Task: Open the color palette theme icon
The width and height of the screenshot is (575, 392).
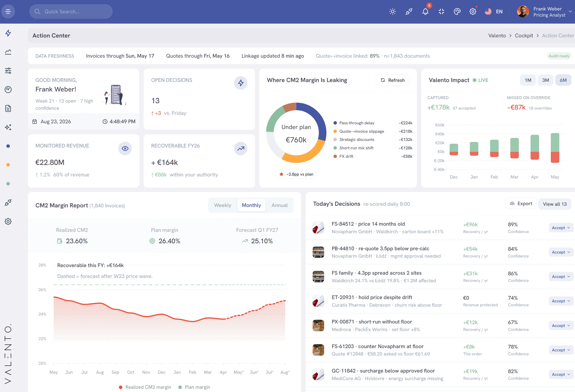Action: point(457,12)
